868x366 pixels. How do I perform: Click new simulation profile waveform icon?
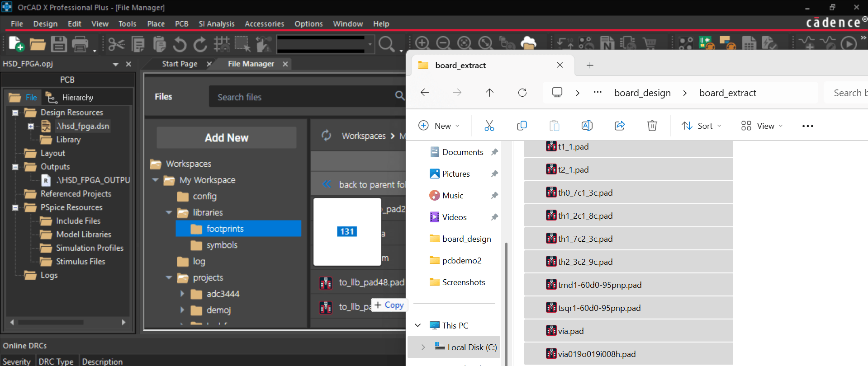pyautogui.click(x=806, y=43)
